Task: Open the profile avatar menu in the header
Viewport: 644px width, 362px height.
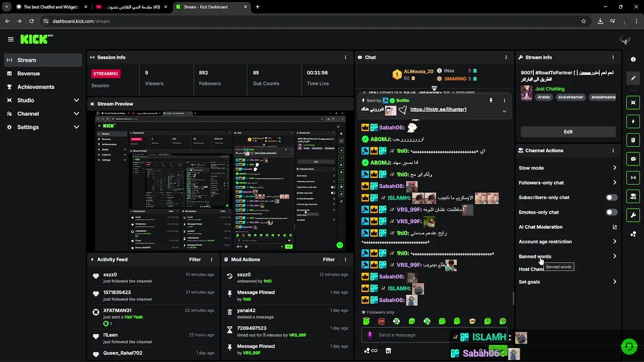Action: click(x=625, y=40)
